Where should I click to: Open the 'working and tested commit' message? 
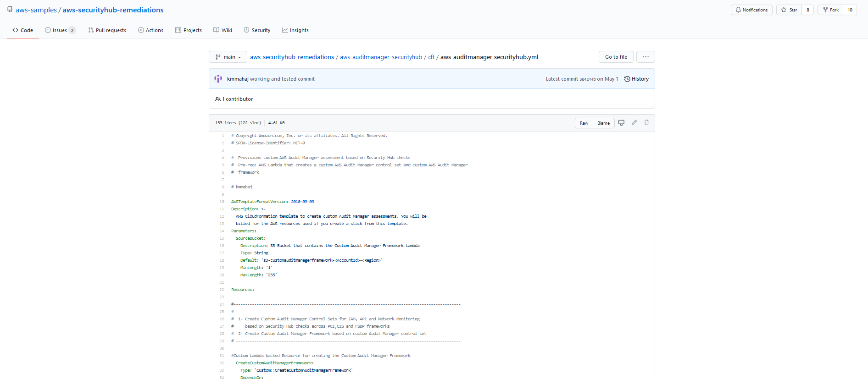[x=282, y=79]
